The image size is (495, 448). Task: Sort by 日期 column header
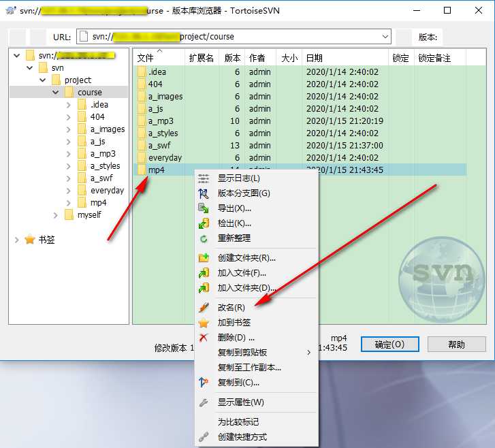(345, 58)
